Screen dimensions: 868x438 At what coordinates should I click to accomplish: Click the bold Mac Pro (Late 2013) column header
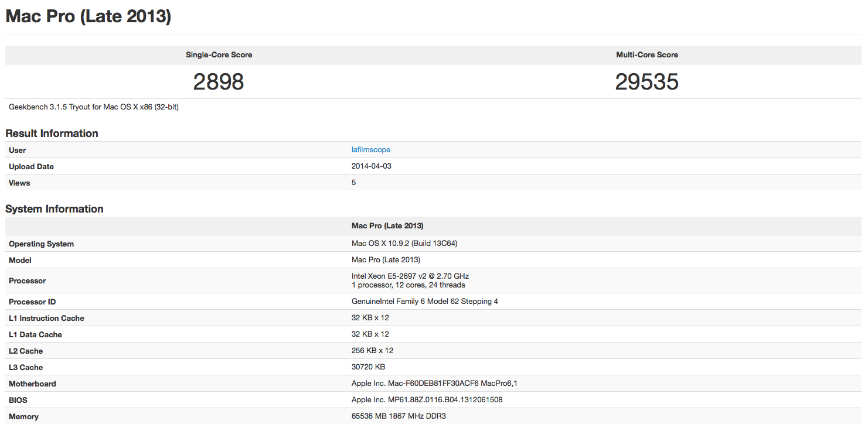(387, 226)
